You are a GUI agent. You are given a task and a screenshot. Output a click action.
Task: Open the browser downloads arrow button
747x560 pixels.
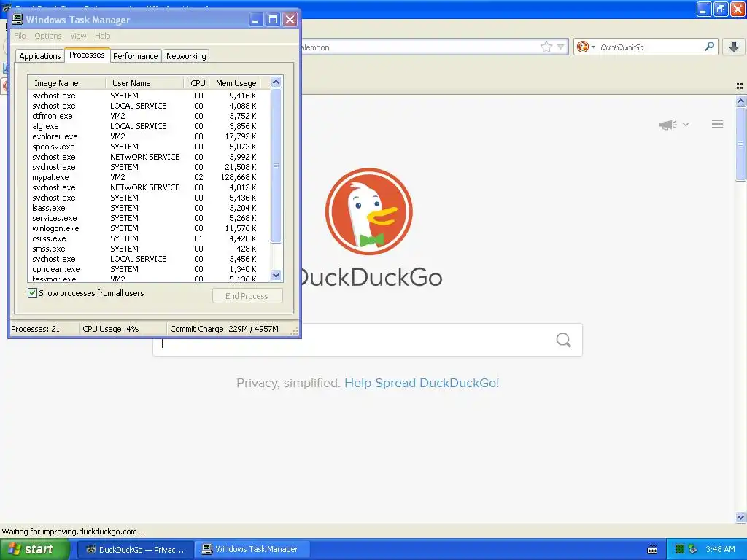coord(734,47)
